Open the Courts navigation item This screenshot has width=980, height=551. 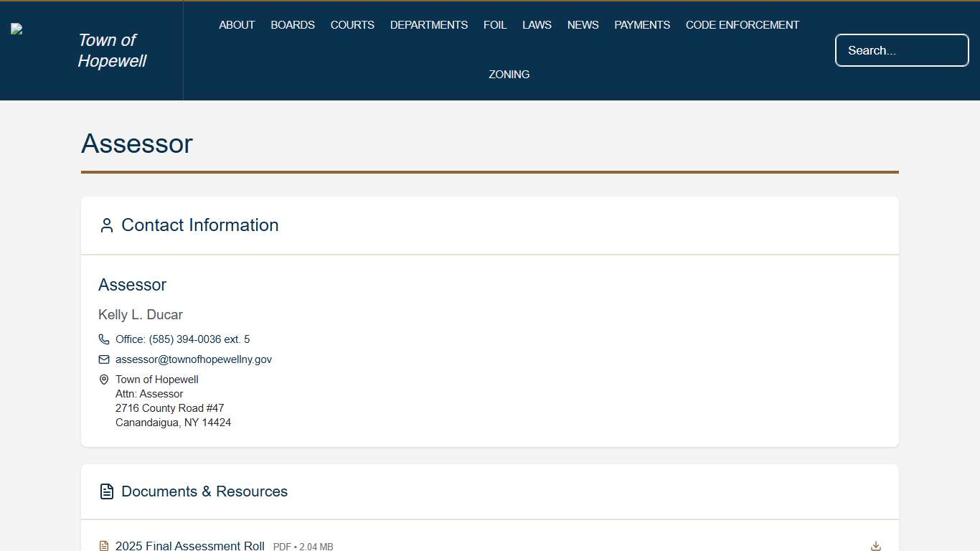tap(352, 25)
